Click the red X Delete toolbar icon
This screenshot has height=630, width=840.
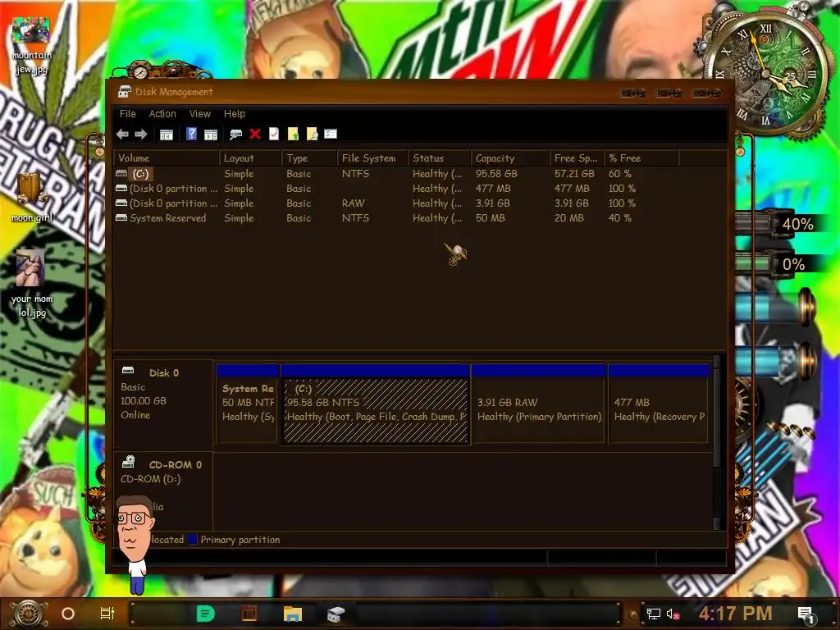tap(255, 134)
